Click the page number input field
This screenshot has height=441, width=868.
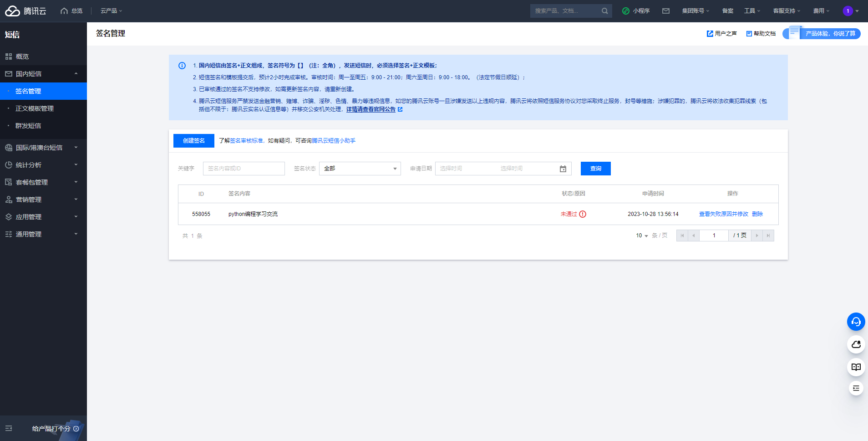[x=714, y=236]
